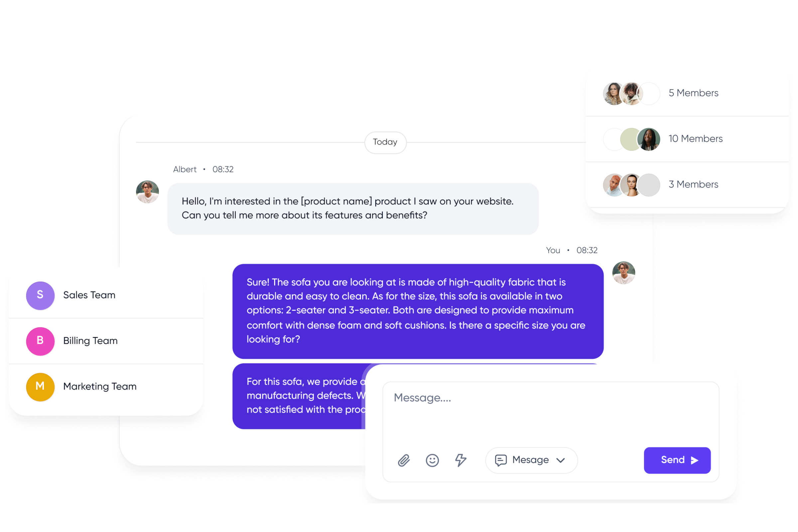798x532 pixels.
Task: Click your avatar next to the reply
Action: (624, 273)
